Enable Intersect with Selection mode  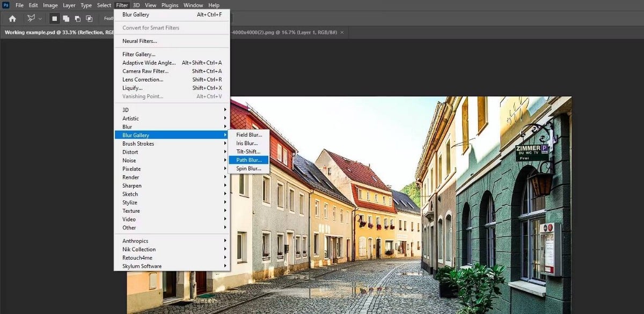pos(90,18)
